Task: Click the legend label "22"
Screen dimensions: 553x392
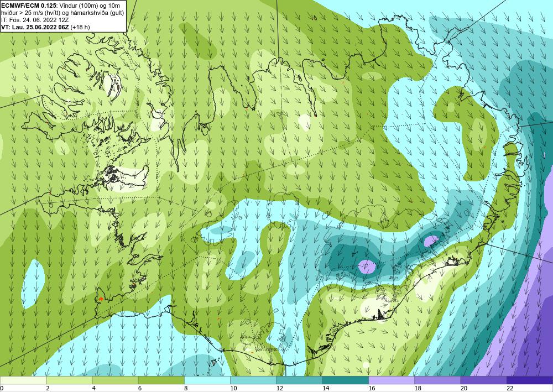Action: [x=510, y=388]
